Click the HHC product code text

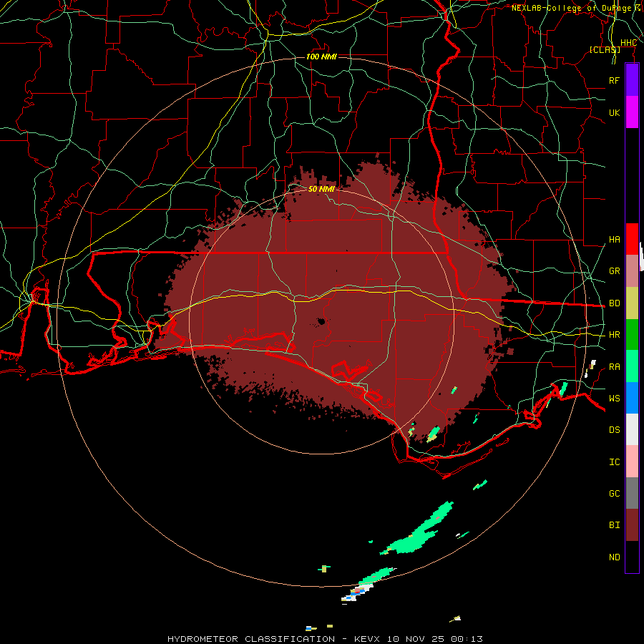pyautogui.click(x=628, y=43)
